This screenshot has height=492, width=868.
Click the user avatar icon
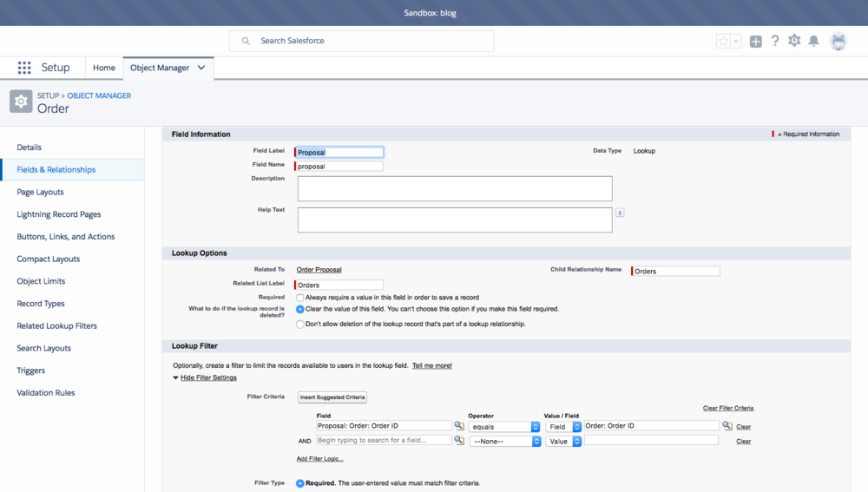[x=838, y=41]
